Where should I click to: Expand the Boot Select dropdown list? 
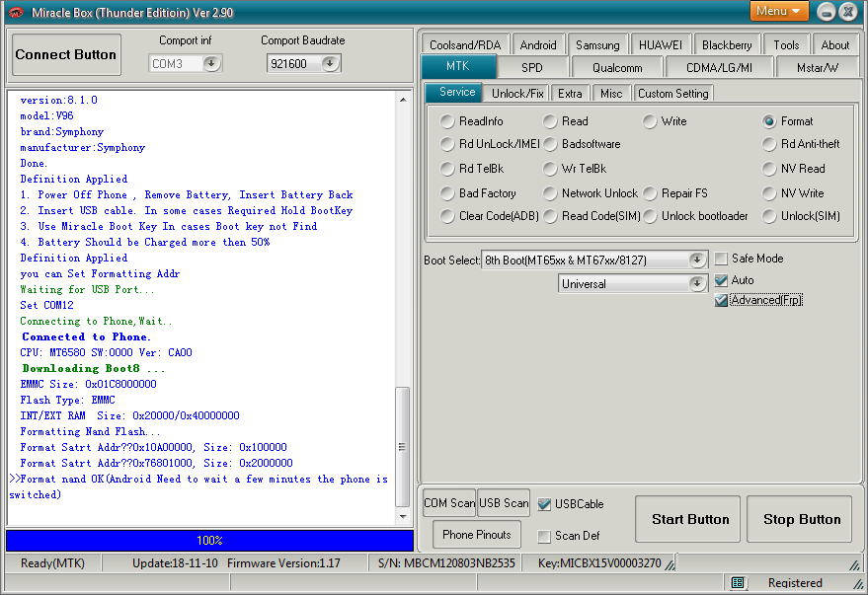(697, 260)
